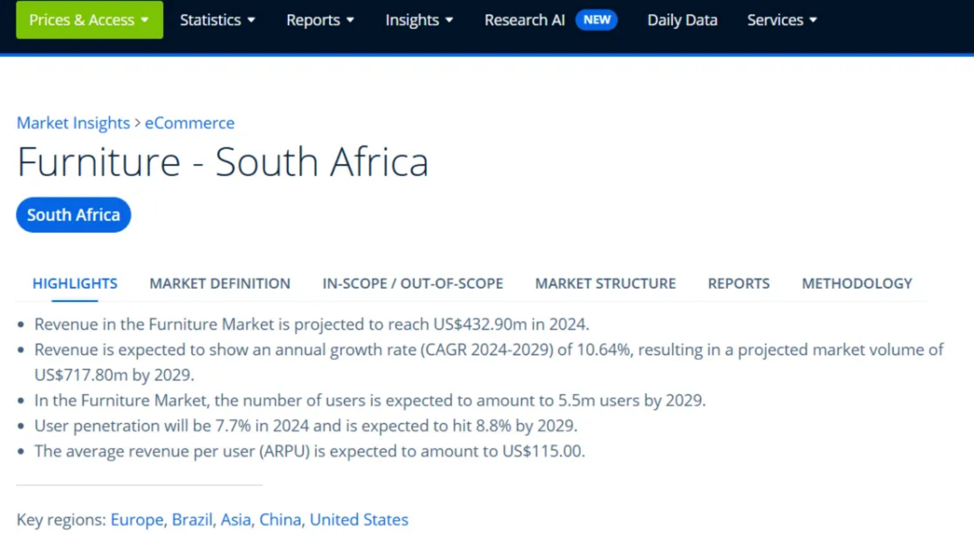
Task: Select the Highlights tab
Action: pos(75,283)
